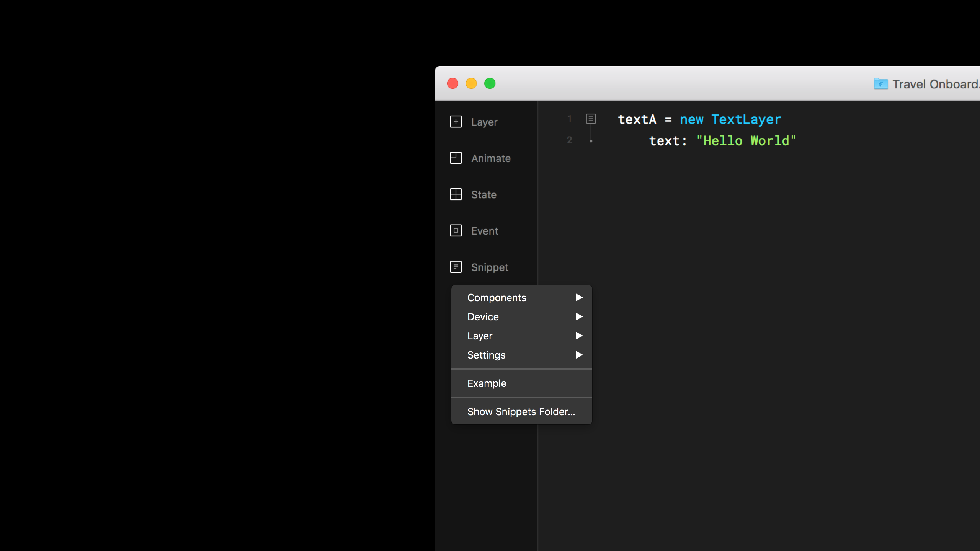The height and width of the screenshot is (551, 980).
Task: Select Show Snippets Folder… option
Action: (521, 411)
